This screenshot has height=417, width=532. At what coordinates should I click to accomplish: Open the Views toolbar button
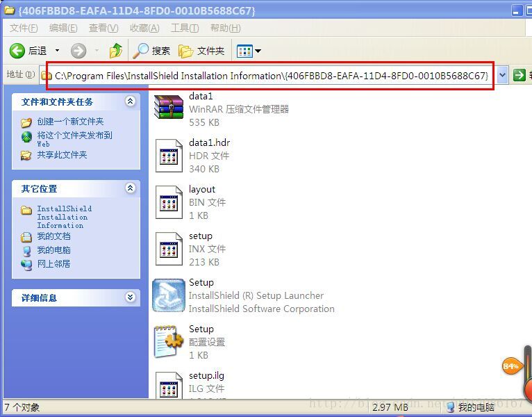(244, 51)
